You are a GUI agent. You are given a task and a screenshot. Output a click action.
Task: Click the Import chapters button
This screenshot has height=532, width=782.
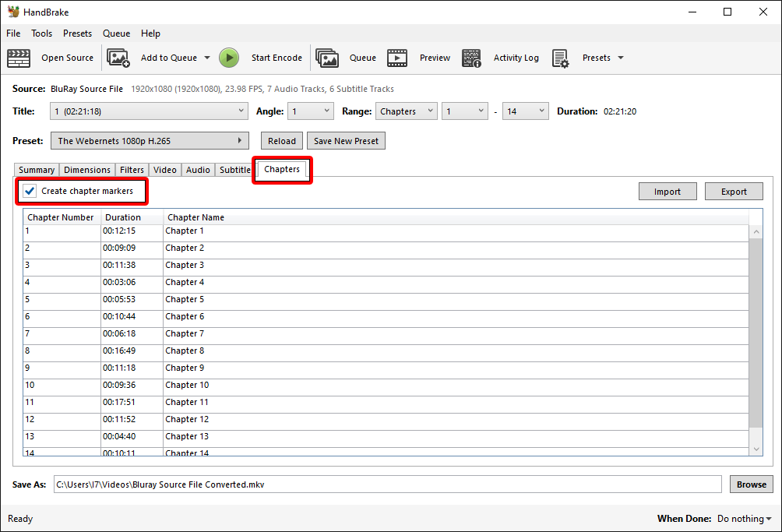[x=668, y=192]
